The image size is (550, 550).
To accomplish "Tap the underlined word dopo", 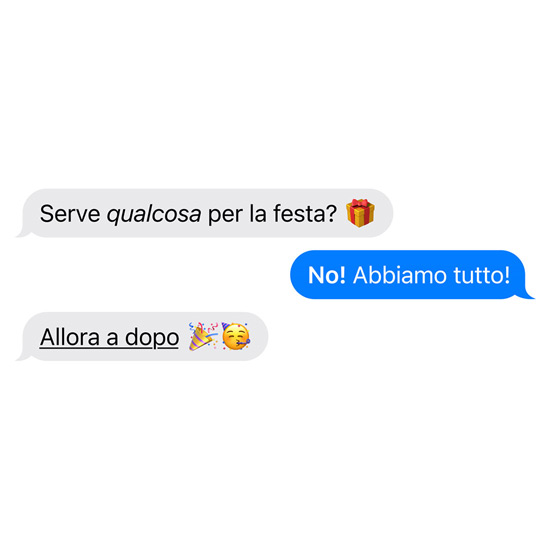I will [152, 338].
